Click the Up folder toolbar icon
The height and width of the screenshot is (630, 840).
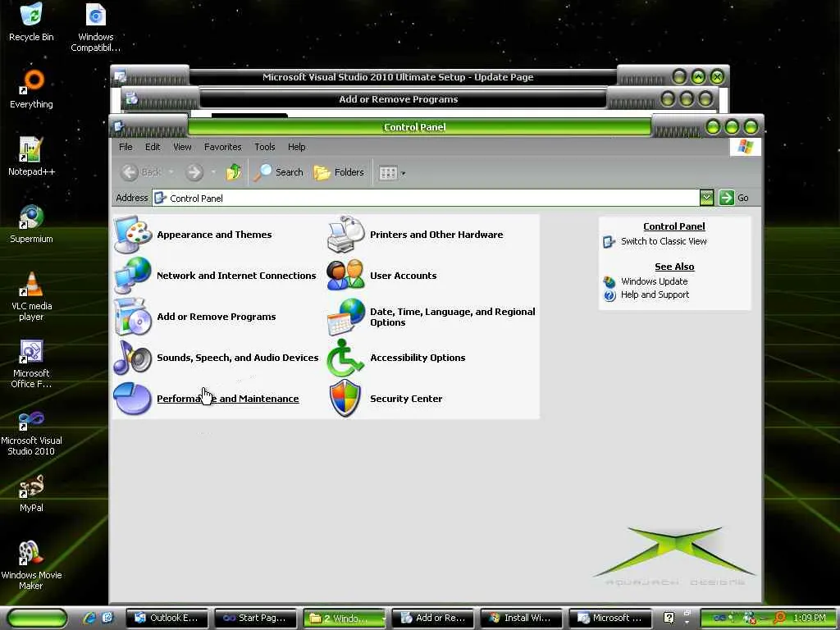234,172
